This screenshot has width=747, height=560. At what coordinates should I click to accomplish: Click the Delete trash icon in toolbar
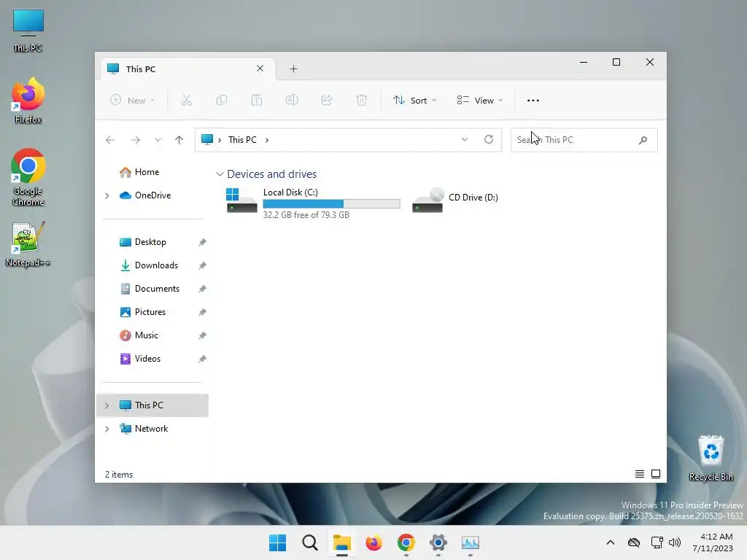pyautogui.click(x=362, y=100)
